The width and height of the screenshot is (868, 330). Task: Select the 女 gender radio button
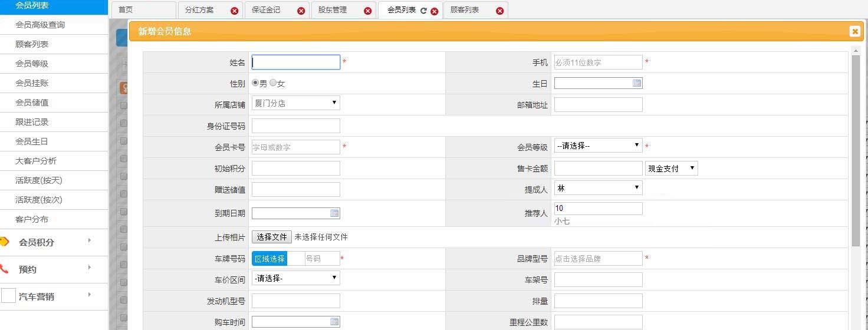(x=272, y=83)
